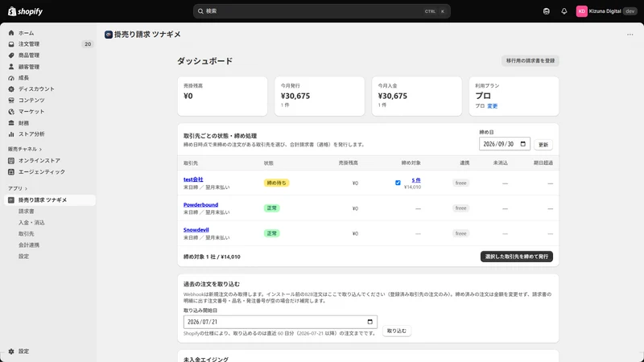Screen dimensions: 644x362
Task: Click the markets globe icon
Action: [x=11, y=111]
